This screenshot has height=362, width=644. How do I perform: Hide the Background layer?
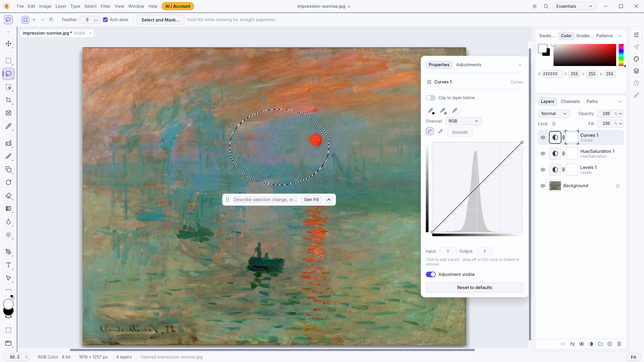pos(543,186)
